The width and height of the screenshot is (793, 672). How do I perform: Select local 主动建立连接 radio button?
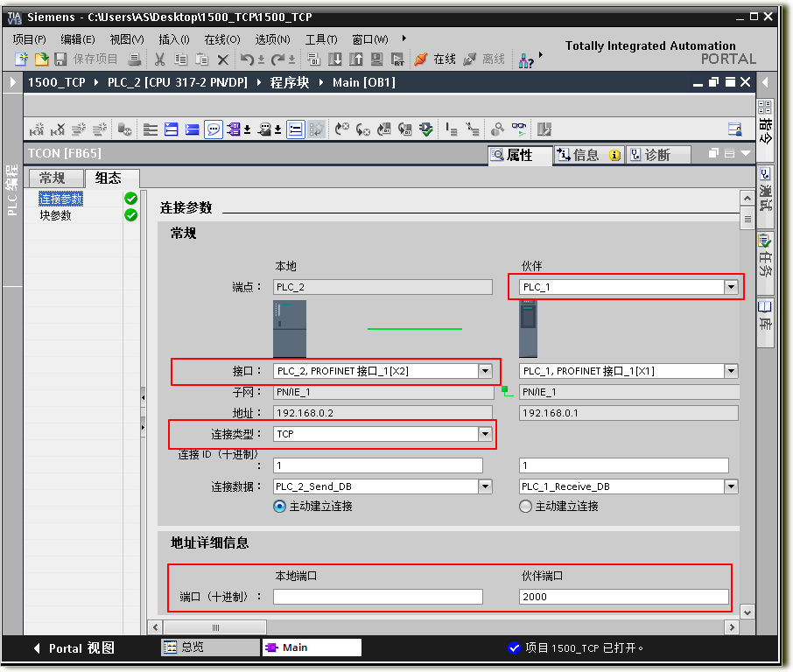(x=279, y=506)
